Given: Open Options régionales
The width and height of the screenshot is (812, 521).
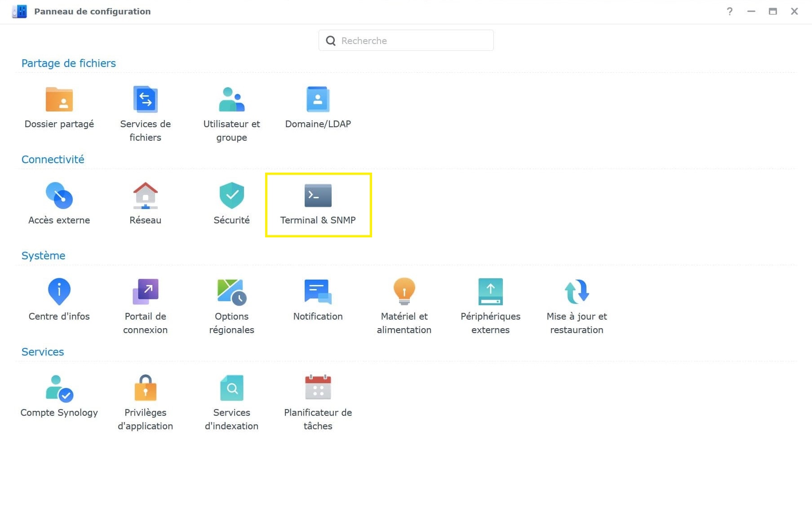Looking at the screenshot, I should (231, 292).
